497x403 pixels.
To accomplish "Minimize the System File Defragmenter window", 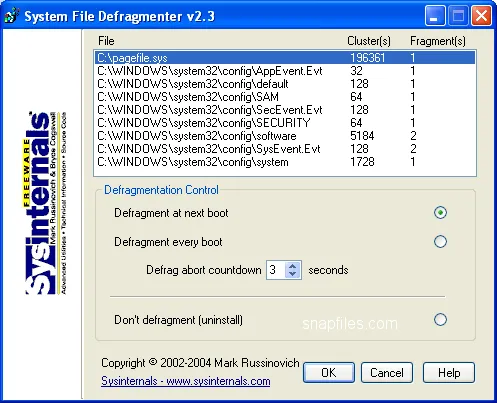I will [x=435, y=16].
